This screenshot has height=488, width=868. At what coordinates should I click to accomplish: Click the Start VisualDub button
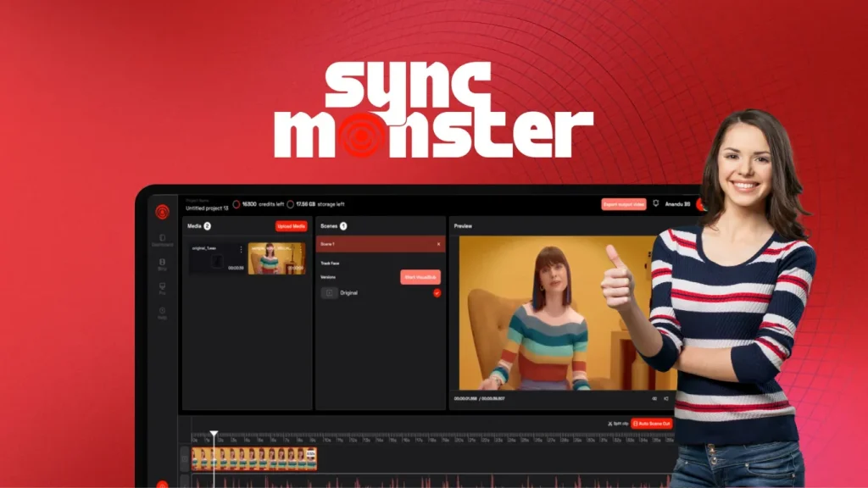coord(420,277)
